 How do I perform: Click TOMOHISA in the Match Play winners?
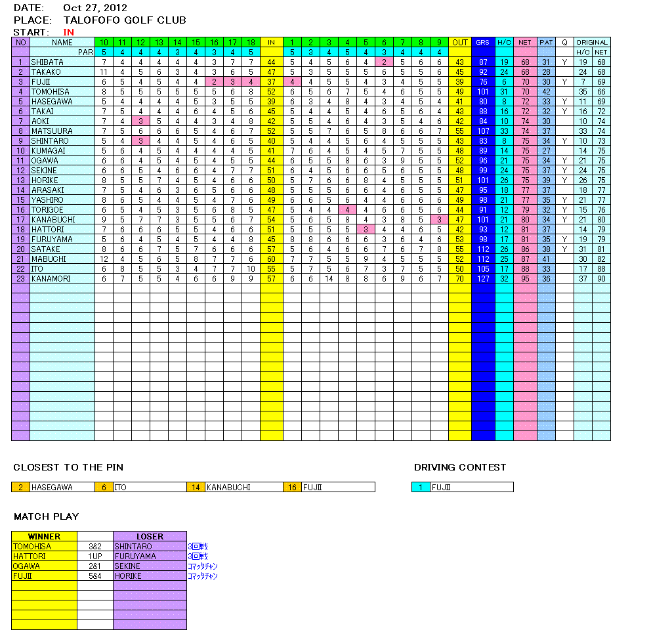31,547
